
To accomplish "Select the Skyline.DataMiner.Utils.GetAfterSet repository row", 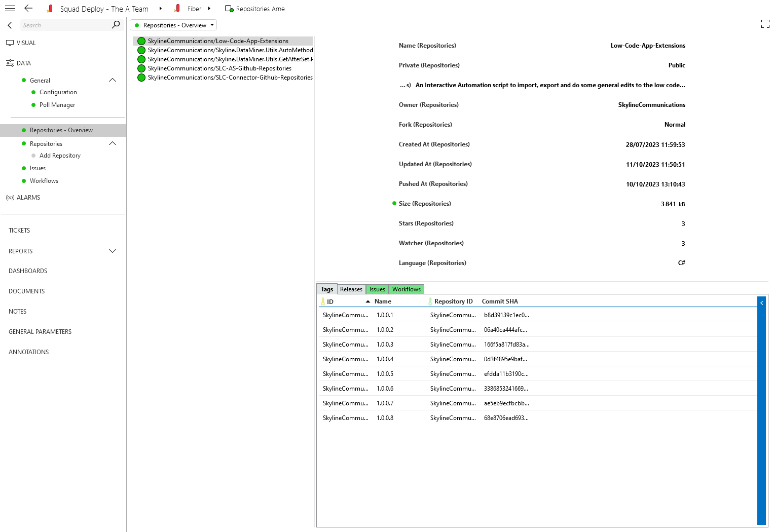I will [x=223, y=59].
